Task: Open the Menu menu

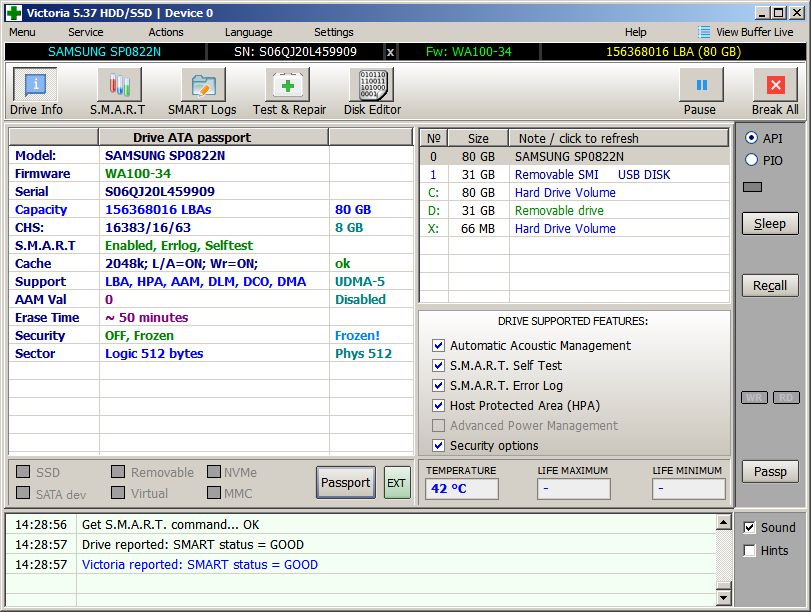Action: click(22, 32)
